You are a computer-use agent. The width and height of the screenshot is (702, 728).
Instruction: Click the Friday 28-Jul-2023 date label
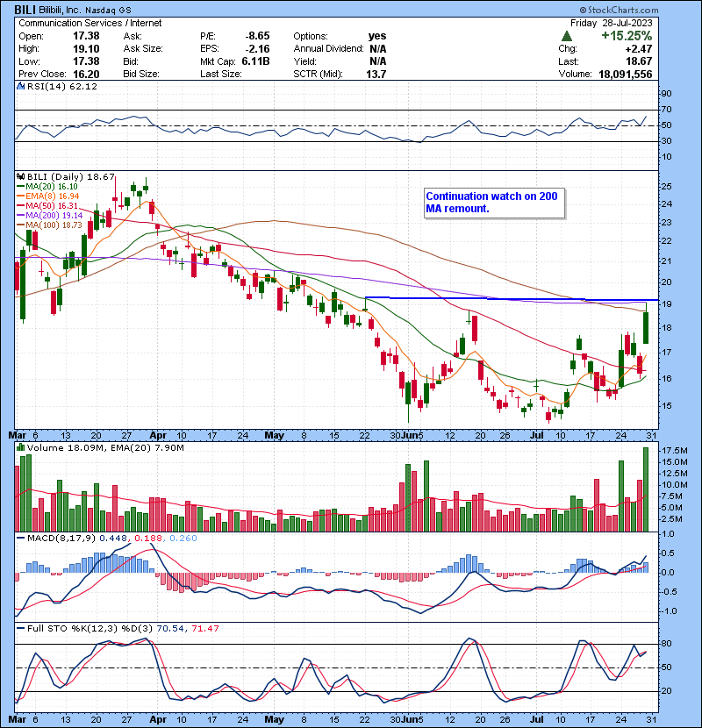pyautogui.click(x=612, y=23)
